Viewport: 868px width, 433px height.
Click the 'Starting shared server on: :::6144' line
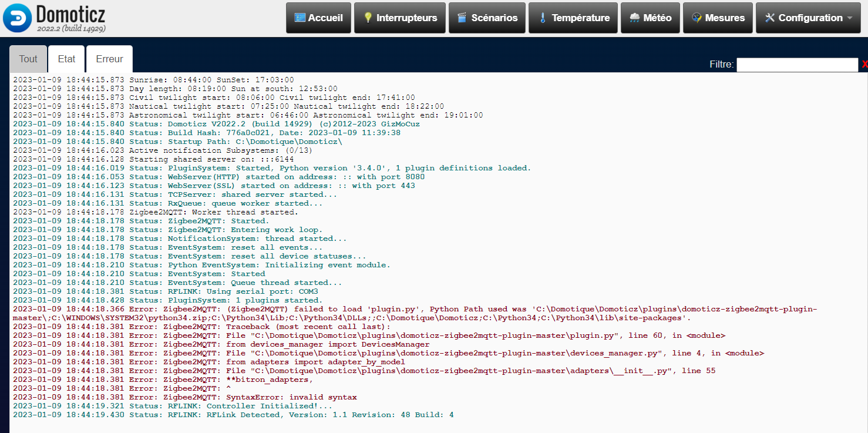click(153, 159)
